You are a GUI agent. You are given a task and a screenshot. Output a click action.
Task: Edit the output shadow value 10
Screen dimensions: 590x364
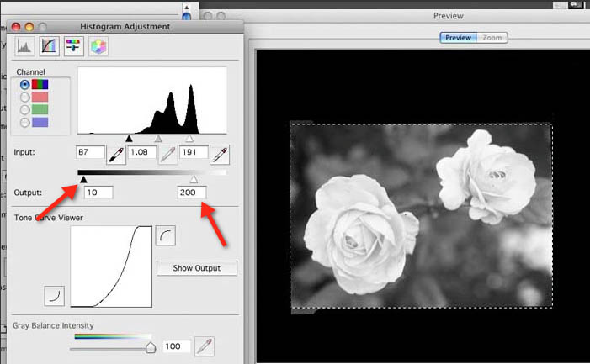(x=98, y=193)
